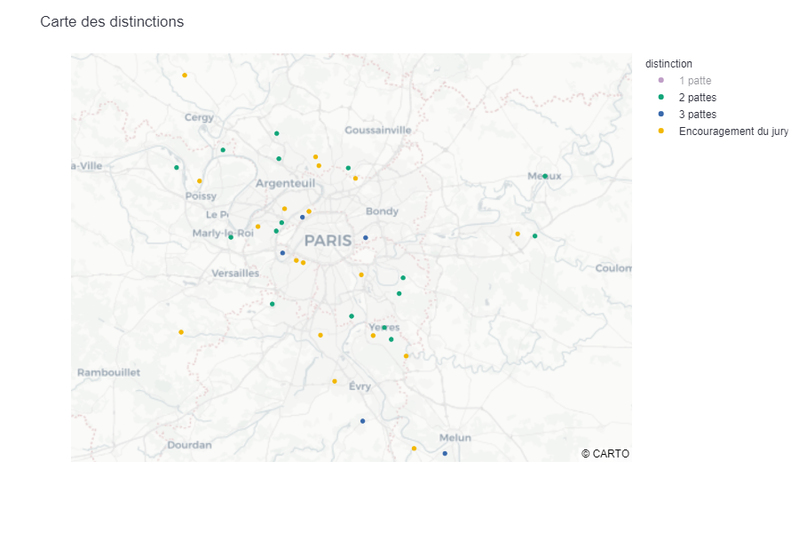The height and width of the screenshot is (533, 799).
Task: Click the green point on the Yerres label
Action: tap(384, 327)
